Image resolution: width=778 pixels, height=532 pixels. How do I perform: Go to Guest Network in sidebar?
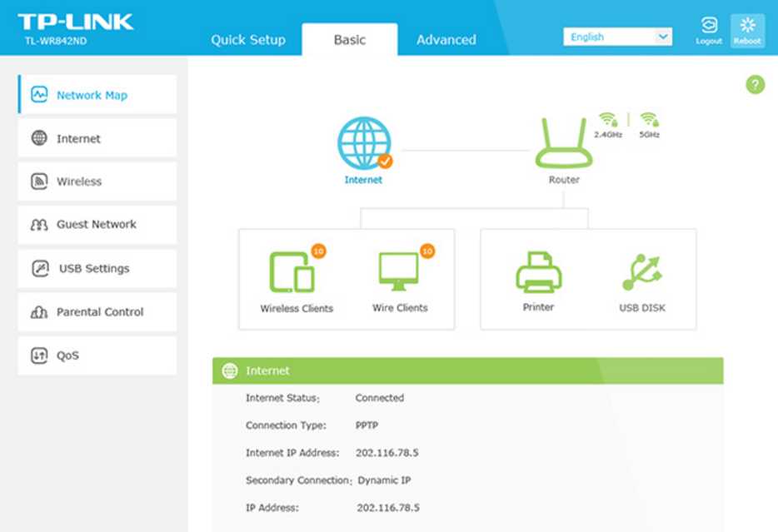coord(97,225)
